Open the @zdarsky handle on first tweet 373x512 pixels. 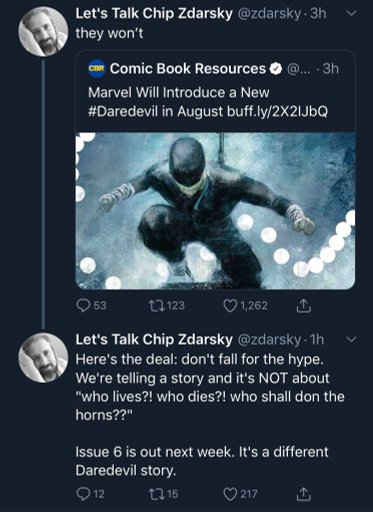click(269, 14)
